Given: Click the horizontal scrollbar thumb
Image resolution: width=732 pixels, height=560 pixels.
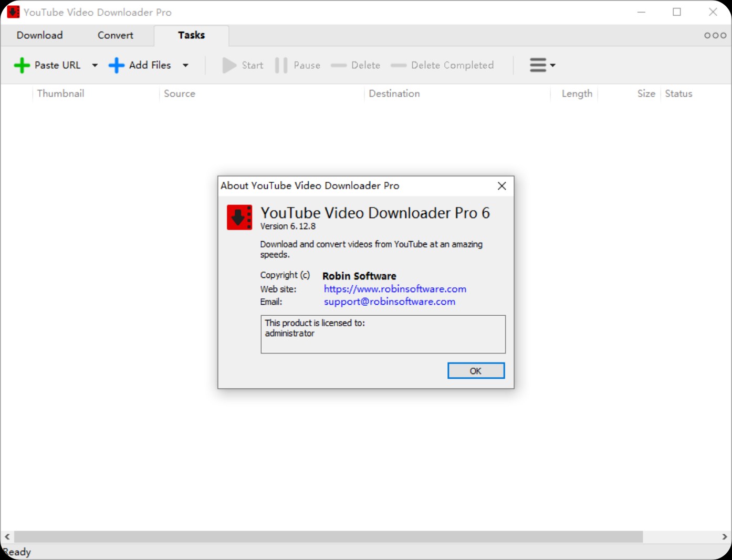Looking at the screenshot, I should (x=328, y=536).
